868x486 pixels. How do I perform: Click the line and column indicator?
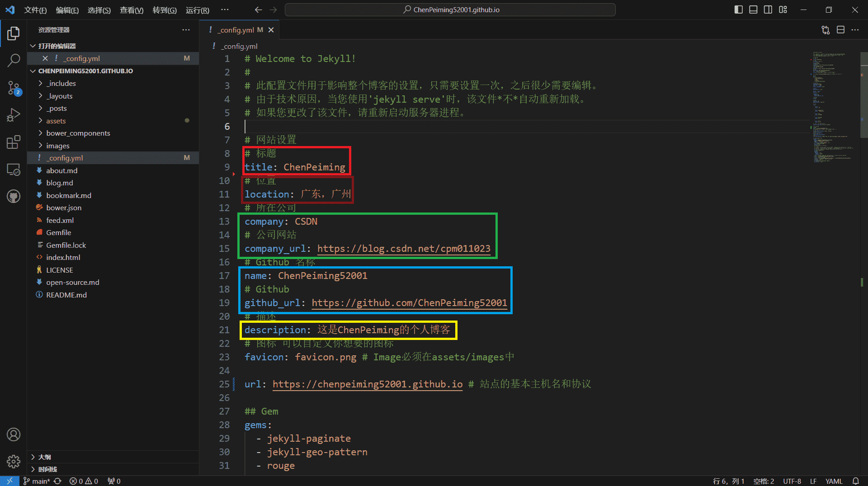click(728, 481)
